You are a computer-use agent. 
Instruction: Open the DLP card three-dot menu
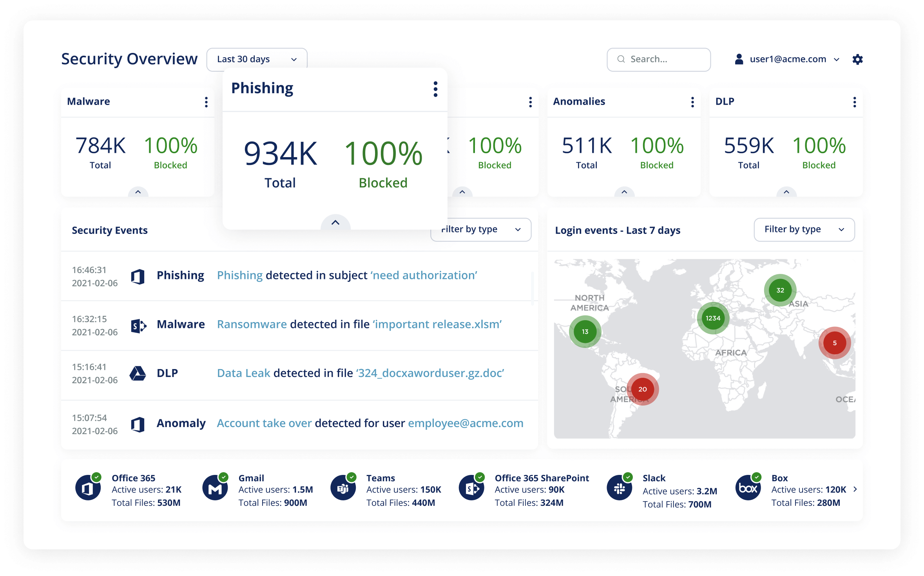[x=854, y=102]
